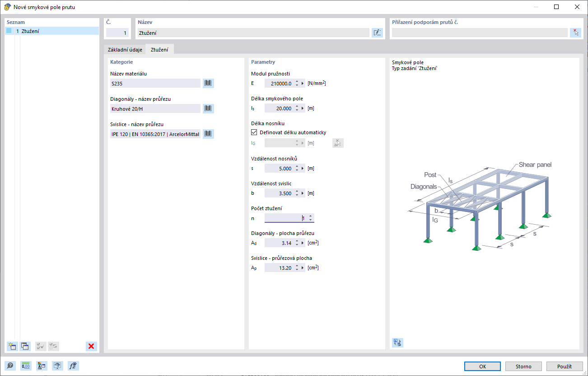588x376 pixels.
Task: Open the arrow menu beside b value 3.500
Action: pyautogui.click(x=303, y=193)
